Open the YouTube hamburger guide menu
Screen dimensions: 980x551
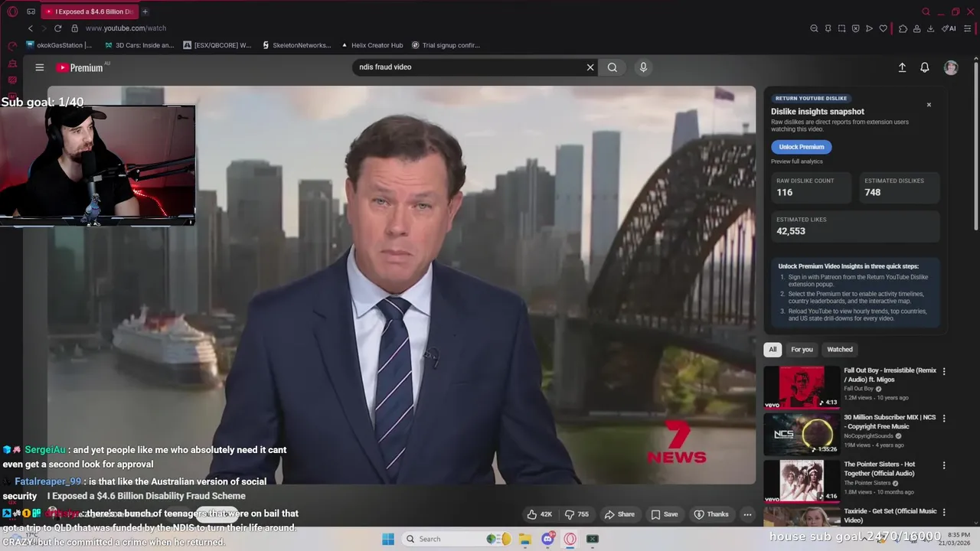[39, 67]
